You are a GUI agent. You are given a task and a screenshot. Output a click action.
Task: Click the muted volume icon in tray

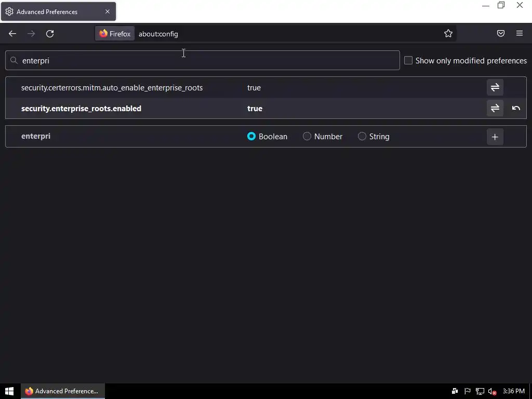pyautogui.click(x=492, y=391)
